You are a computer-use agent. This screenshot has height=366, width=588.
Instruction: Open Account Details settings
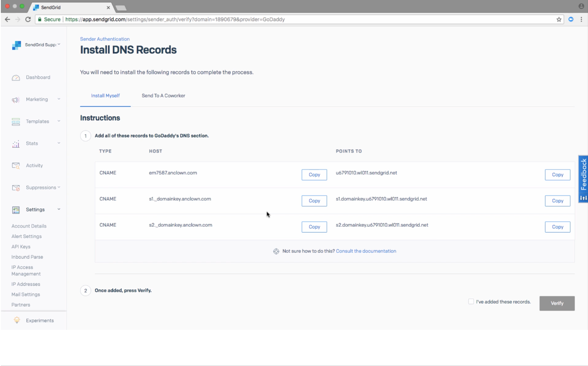pyautogui.click(x=29, y=226)
